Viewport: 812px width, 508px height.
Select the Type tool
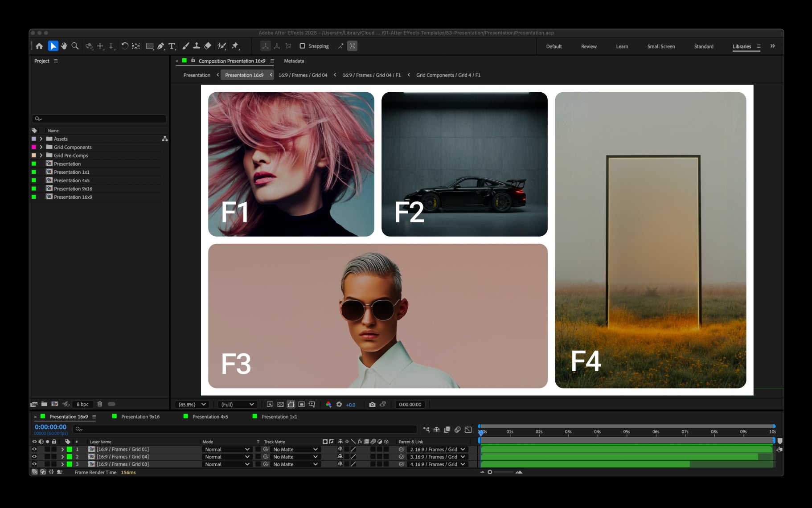point(172,46)
